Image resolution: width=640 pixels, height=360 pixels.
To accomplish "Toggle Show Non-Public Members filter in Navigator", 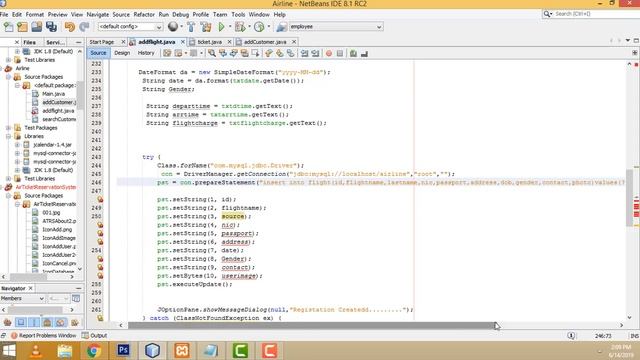I will [x=47, y=322].
